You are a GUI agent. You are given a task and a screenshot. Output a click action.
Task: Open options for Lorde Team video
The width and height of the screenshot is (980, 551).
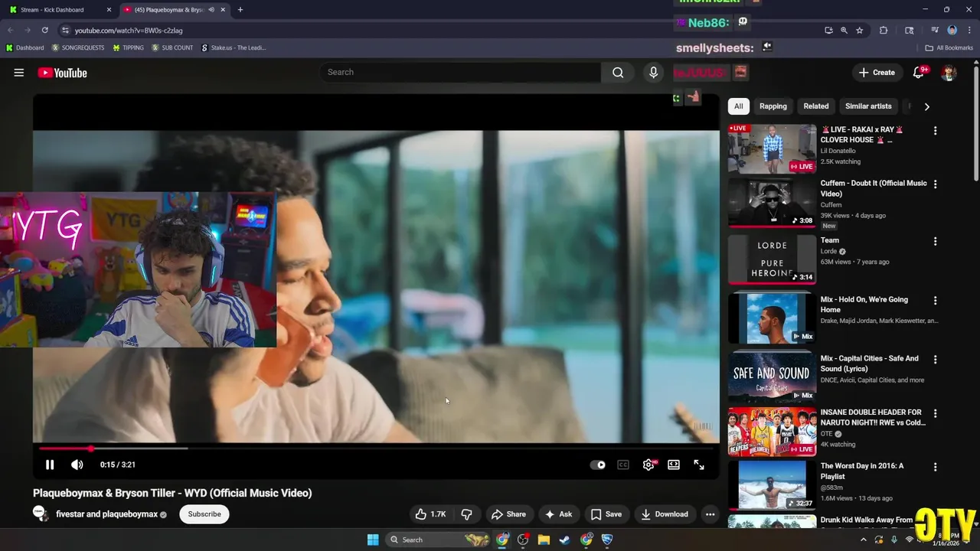pos(935,241)
